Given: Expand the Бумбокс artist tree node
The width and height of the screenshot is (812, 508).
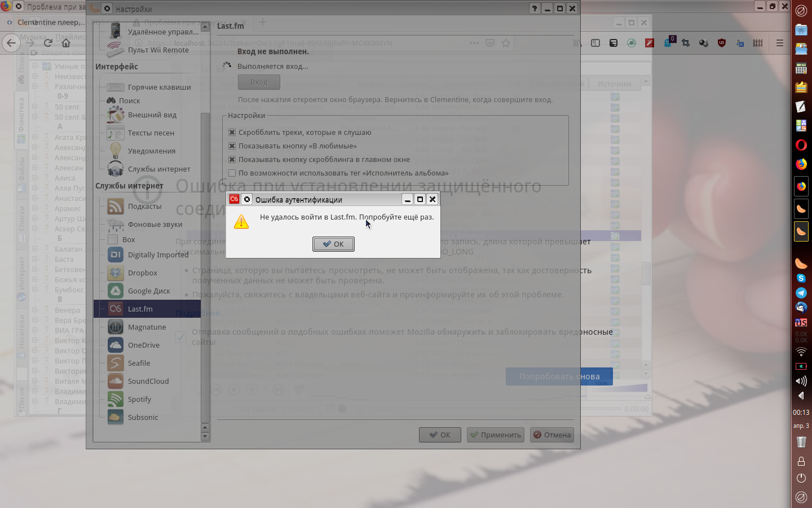Looking at the screenshot, I should 34,290.
